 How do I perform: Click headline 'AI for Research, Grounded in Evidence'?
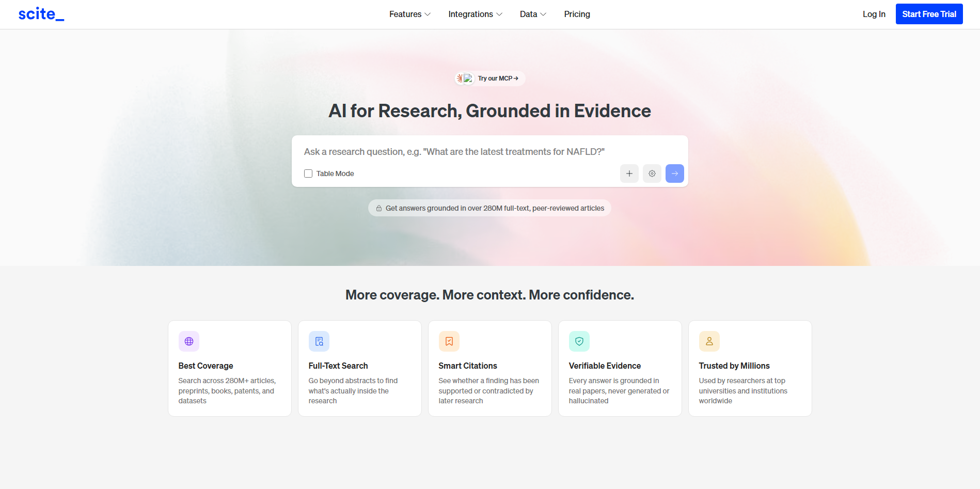[489, 111]
